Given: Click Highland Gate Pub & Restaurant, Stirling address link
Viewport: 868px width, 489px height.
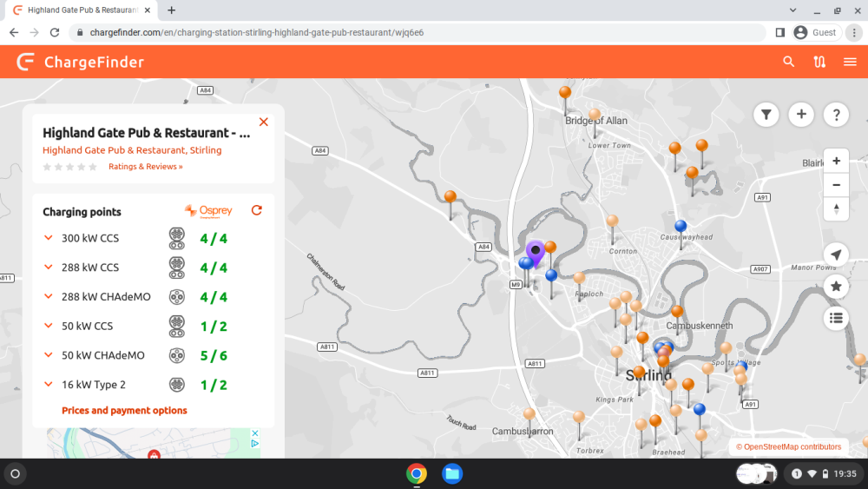Looking at the screenshot, I should coord(132,150).
